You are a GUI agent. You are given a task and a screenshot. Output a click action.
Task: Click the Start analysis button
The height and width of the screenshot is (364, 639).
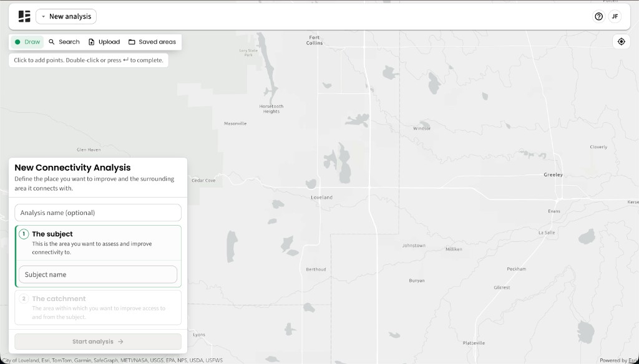tap(98, 342)
